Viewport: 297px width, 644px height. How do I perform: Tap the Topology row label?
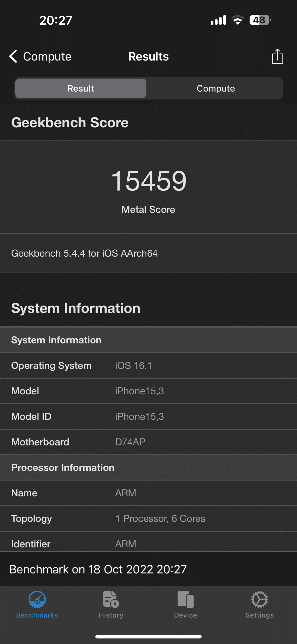(x=32, y=519)
